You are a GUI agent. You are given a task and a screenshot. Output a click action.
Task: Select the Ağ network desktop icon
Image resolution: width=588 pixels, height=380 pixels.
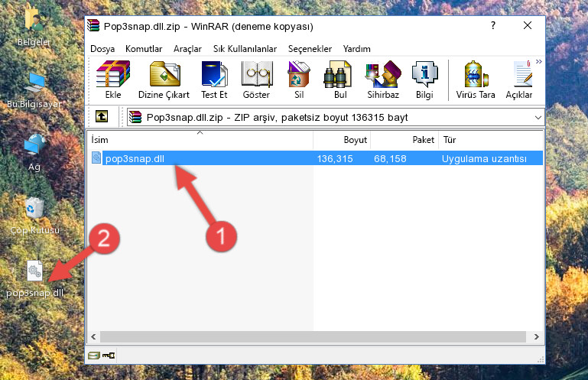coord(34,152)
